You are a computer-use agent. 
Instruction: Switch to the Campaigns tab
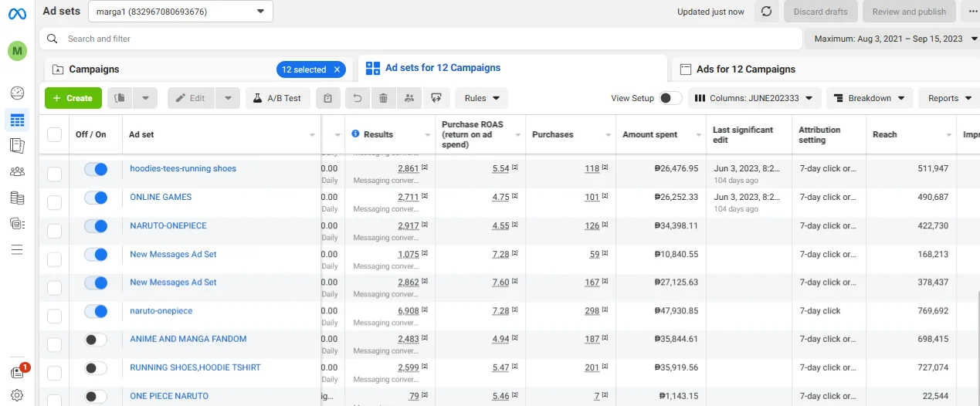[94, 69]
